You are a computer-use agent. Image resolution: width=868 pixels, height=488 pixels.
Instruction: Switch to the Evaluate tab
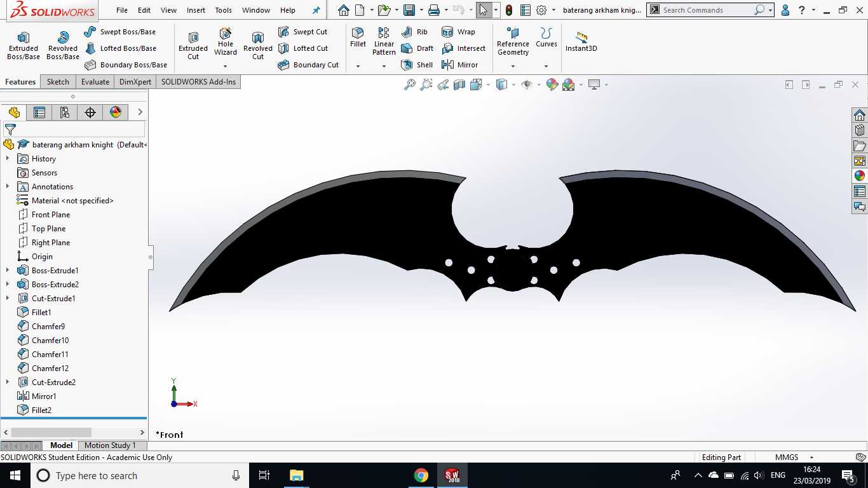click(x=95, y=82)
